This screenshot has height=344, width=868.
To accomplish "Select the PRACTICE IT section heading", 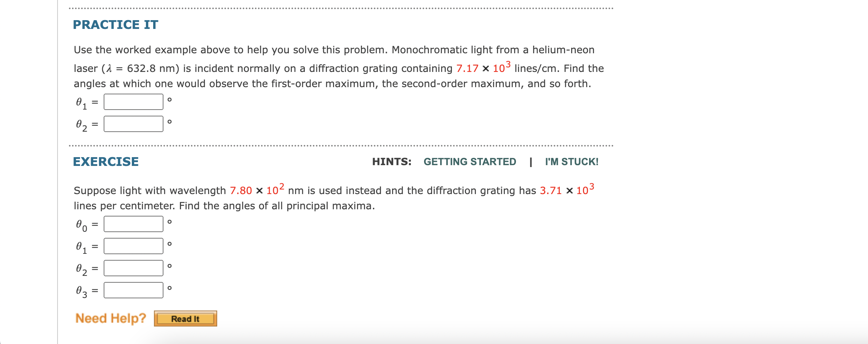I will (115, 24).
